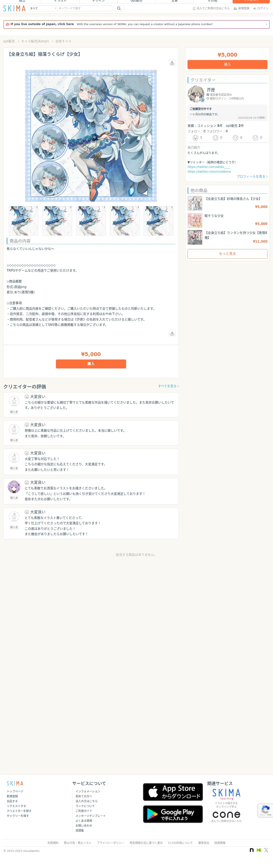Screen dimensions: 273x868
Task: Open よくある質問 footer link
Action: click(84, 821)
